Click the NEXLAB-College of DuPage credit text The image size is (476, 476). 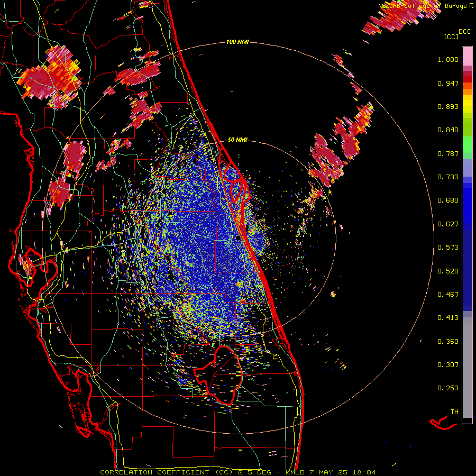point(426,6)
